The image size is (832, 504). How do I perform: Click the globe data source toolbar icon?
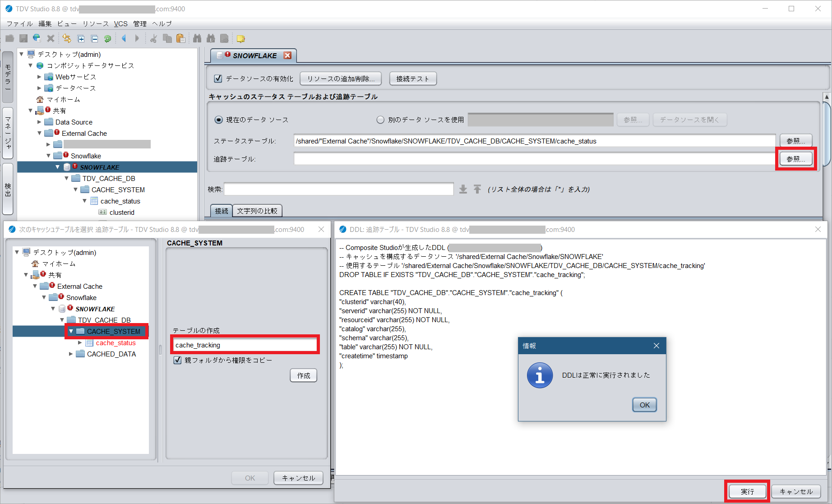coord(37,39)
